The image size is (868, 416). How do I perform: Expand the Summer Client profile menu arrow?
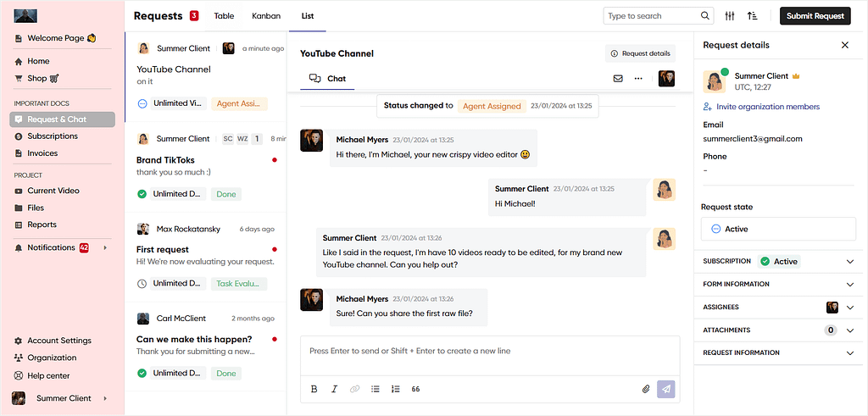pos(105,398)
